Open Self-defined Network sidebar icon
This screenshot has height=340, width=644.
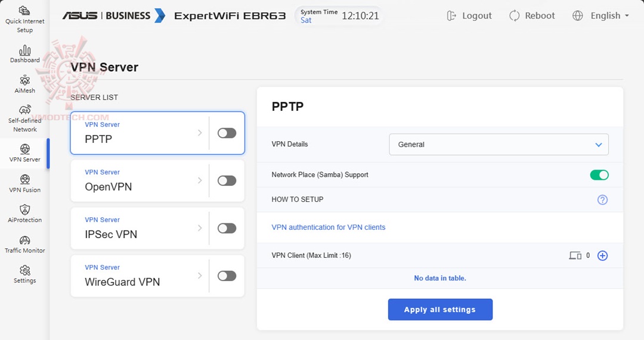pos(24,110)
